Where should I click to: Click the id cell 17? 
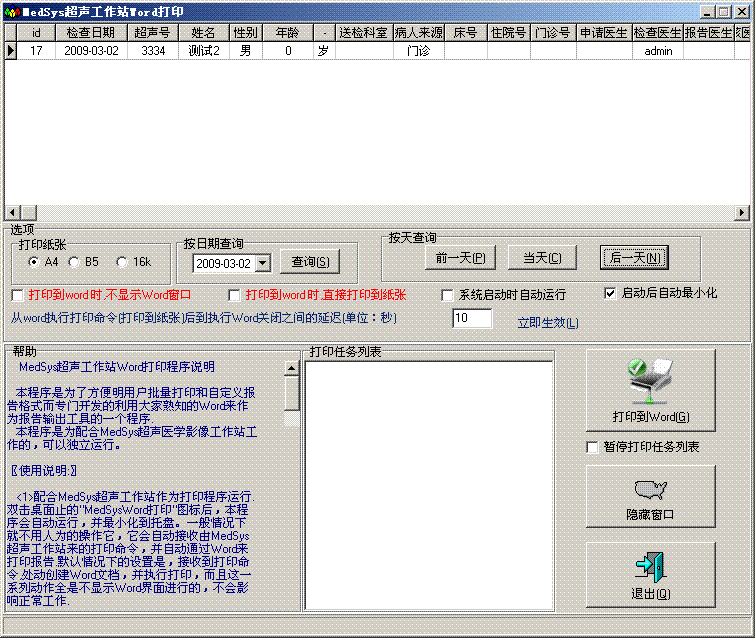[x=36, y=51]
